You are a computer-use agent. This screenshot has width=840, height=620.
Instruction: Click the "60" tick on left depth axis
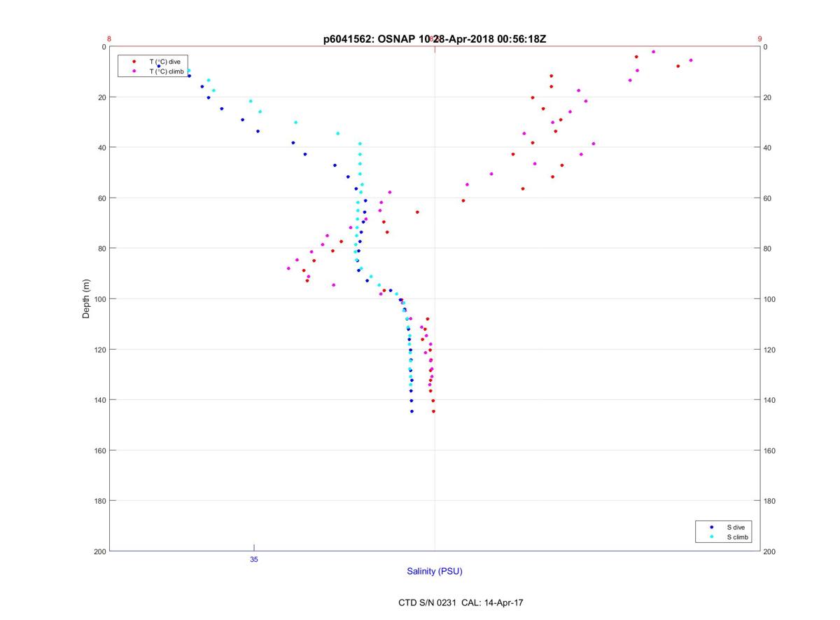coord(101,198)
